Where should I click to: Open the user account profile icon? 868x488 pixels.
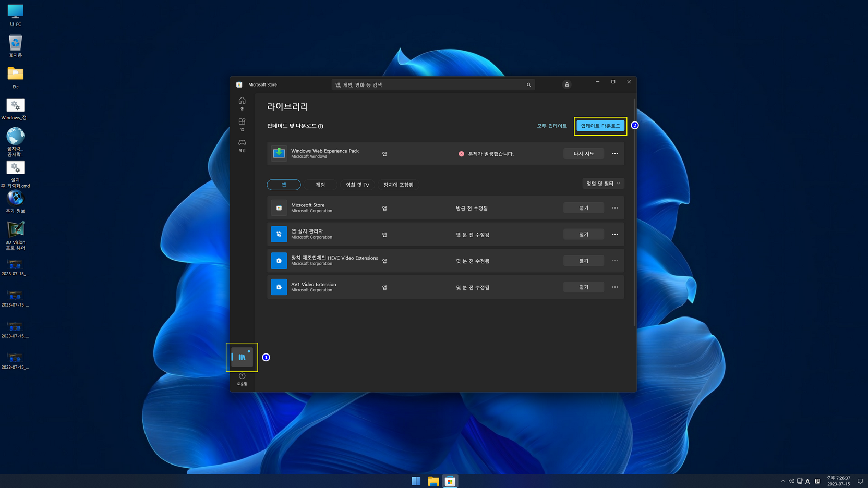(x=567, y=84)
